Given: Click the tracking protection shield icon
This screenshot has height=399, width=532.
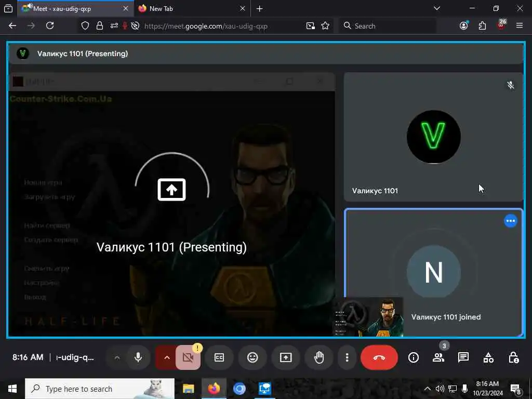Looking at the screenshot, I should point(85,26).
